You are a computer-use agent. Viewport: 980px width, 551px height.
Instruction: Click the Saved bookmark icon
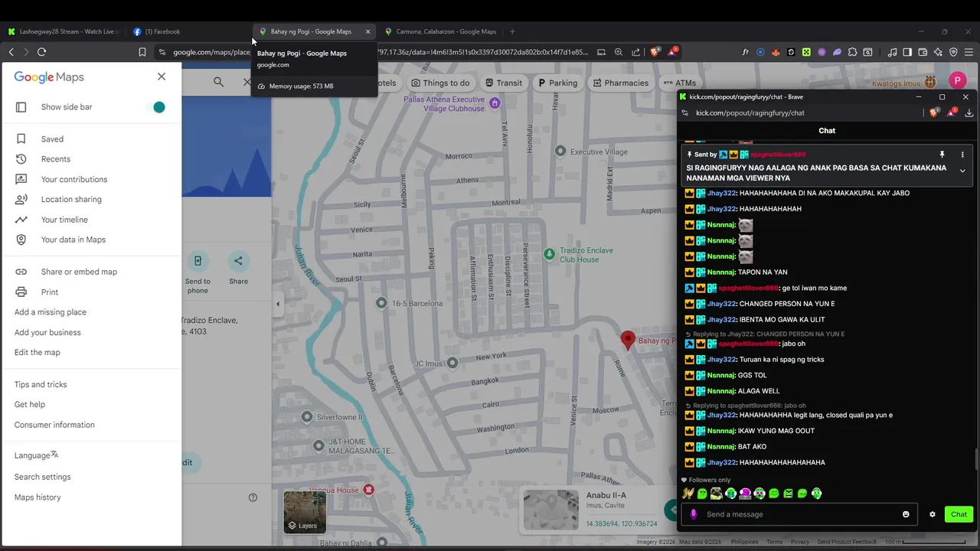pyautogui.click(x=21, y=139)
